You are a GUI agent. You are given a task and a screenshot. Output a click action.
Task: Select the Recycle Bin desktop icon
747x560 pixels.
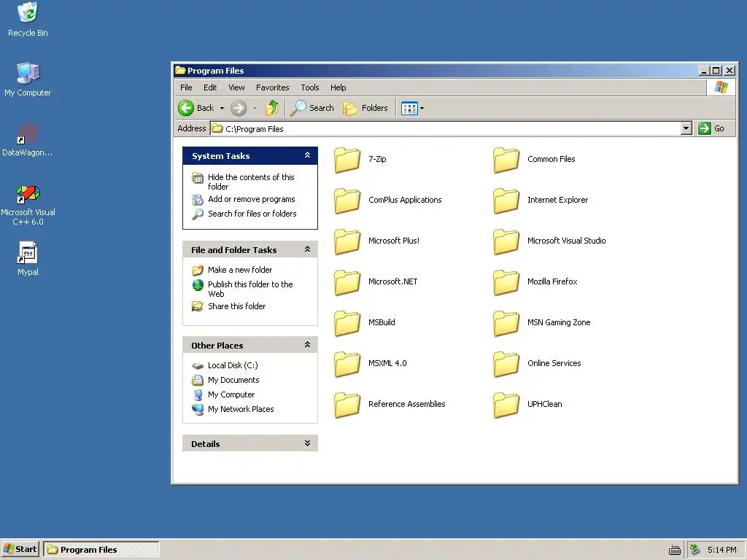coord(28,13)
